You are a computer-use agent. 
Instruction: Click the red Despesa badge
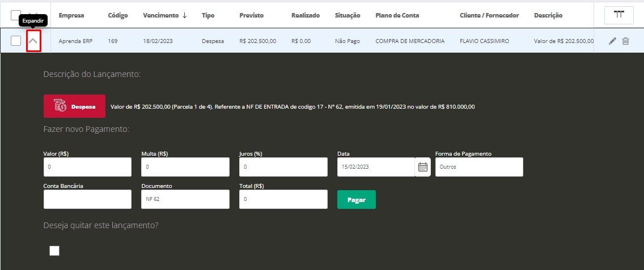[74, 106]
